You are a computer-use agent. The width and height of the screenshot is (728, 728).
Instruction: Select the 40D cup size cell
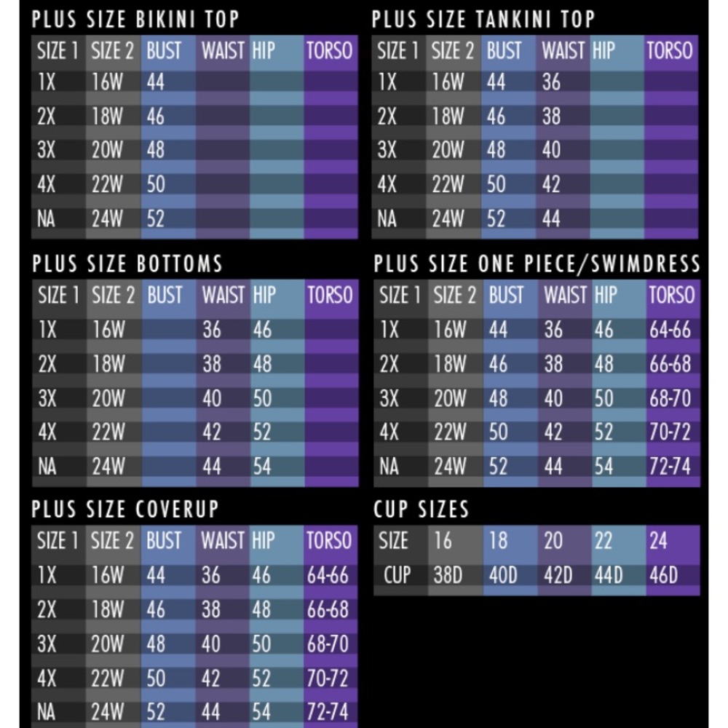pyautogui.click(x=503, y=575)
